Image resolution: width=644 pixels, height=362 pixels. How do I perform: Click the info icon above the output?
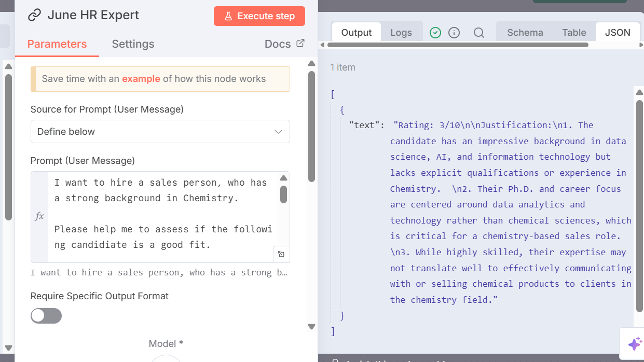pyautogui.click(x=454, y=32)
